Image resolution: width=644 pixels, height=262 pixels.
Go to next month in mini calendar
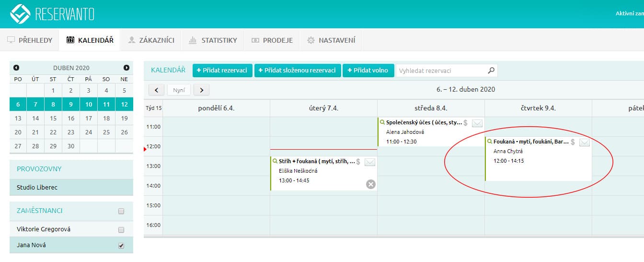pyautogui.click(x=126, y=68)
